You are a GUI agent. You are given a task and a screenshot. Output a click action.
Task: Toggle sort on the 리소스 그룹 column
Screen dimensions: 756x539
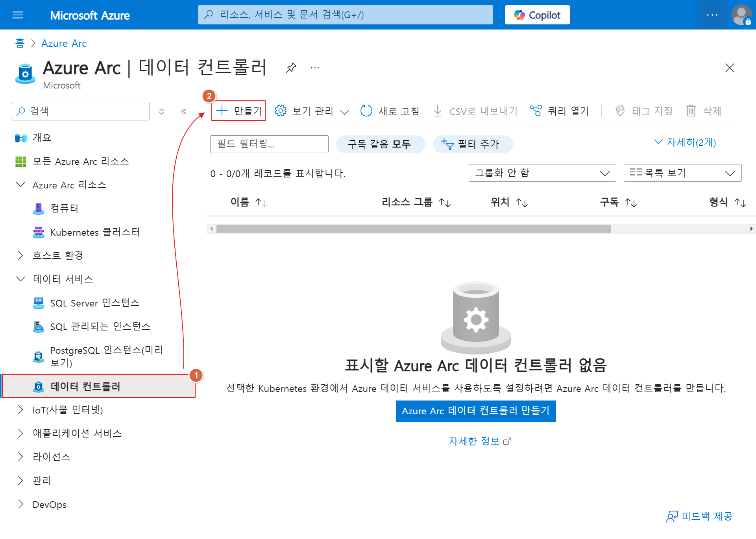445,203
